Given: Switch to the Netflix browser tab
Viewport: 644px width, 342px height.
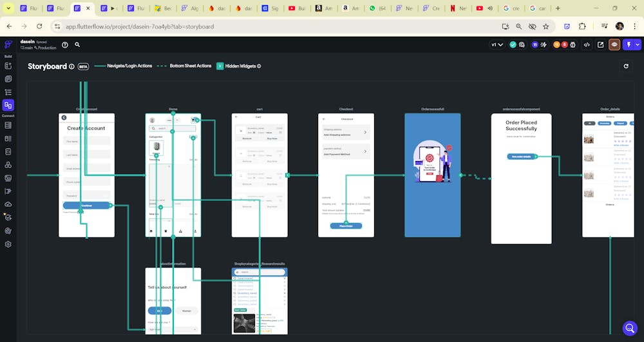Looking at the screenshot, I should point(458,8).
